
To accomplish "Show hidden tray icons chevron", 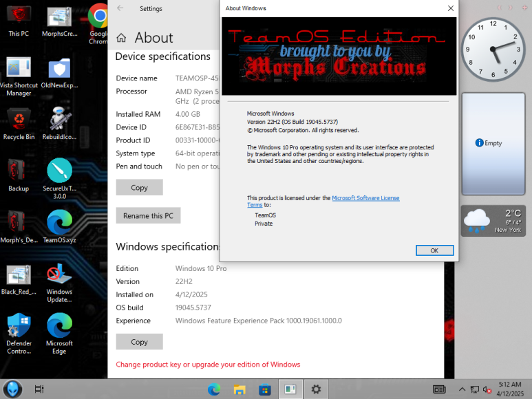I will coord(462,389).
